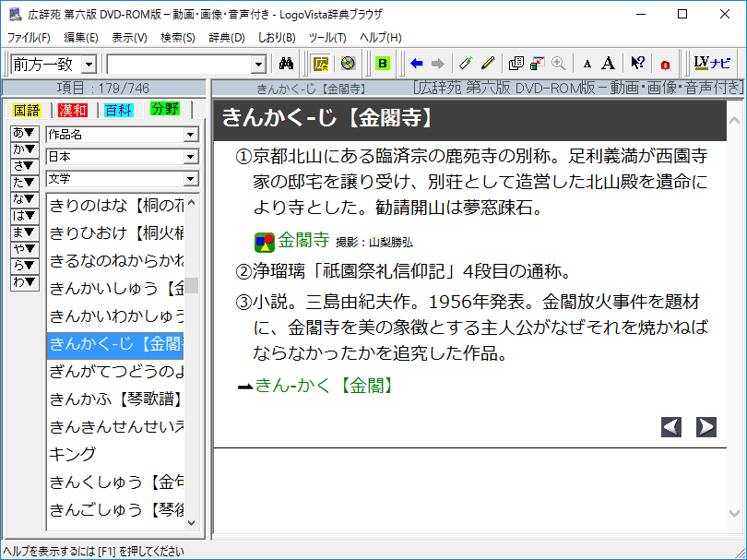
Task: Open the 前方一致 search mode dropdown
Action: pos(89,65)
